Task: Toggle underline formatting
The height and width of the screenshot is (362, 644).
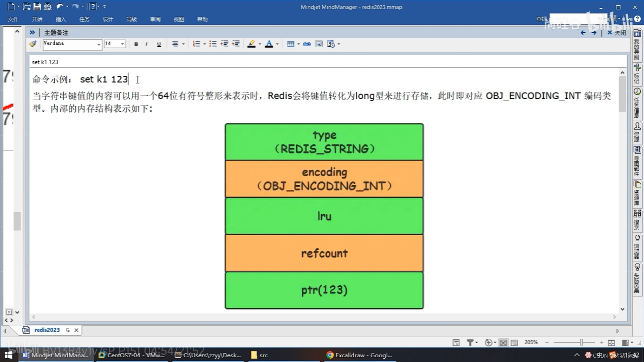Action: click(159, 44)
